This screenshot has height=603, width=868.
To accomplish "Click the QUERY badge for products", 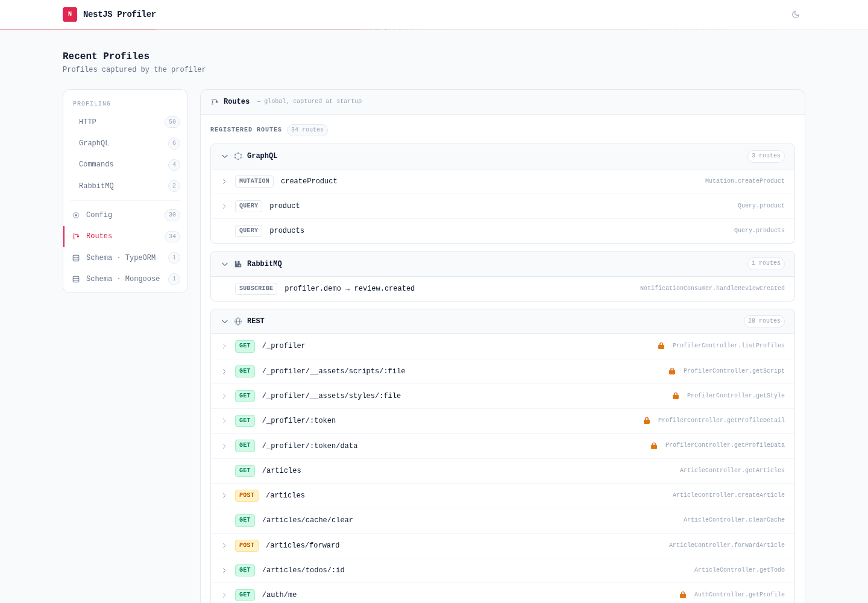I will [248, 231].
